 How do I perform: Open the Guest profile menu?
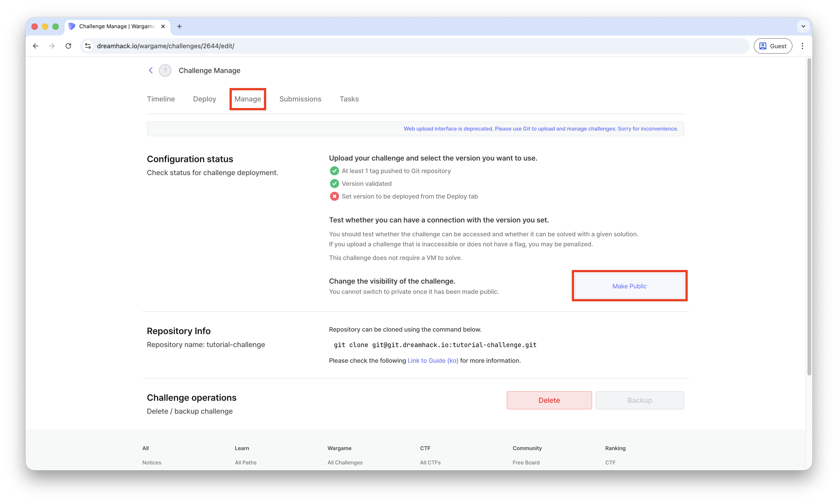[x=773, y=46]
